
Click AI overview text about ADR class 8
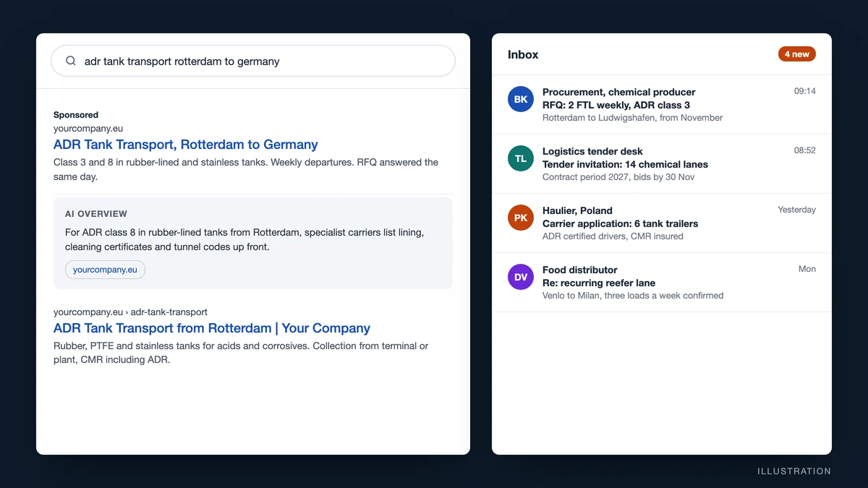pyautogui.click(x=244, y=239)
